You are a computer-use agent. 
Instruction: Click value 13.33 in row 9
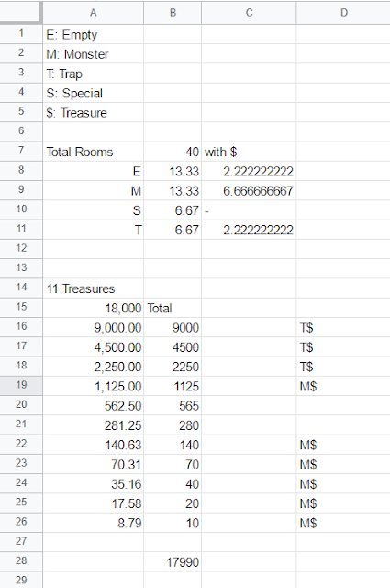[173, 191]
